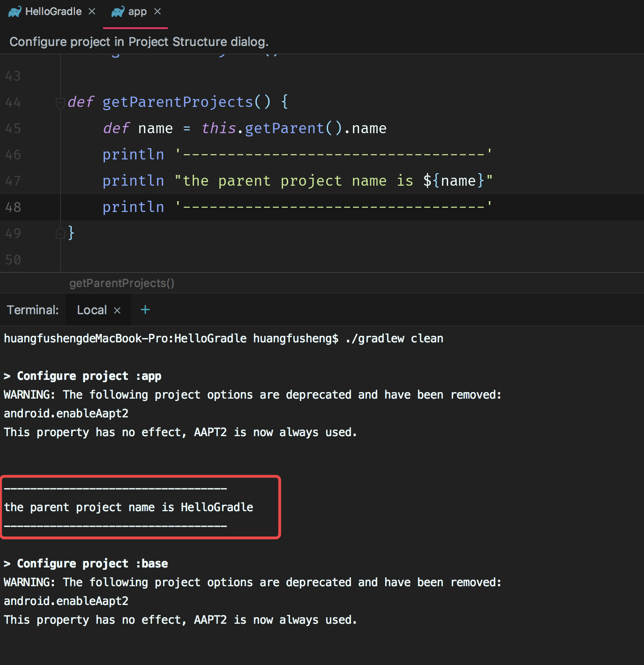
Task: Click 'android.enableAapt2' under Configure project :app
Action: [x=66, y=414]
